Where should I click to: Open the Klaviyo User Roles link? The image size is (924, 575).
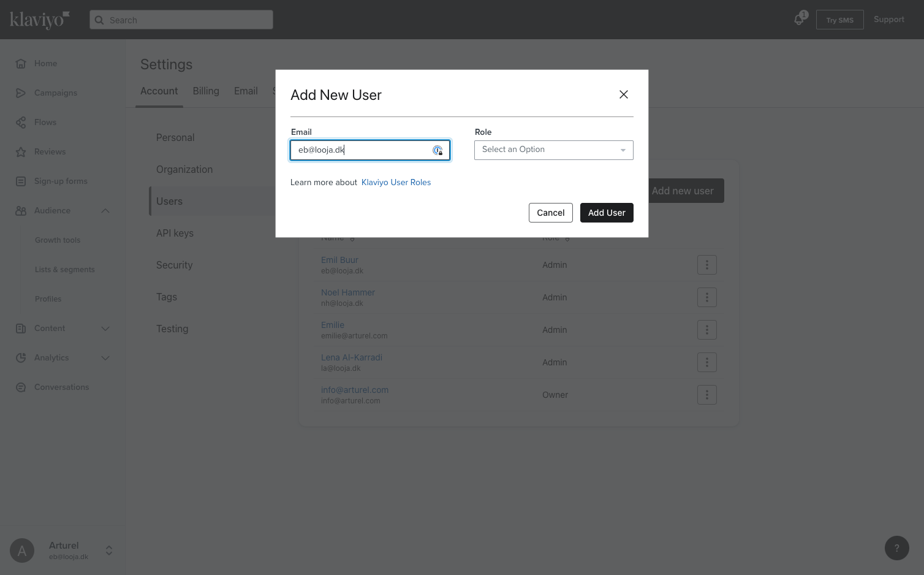tap(396, 182)
